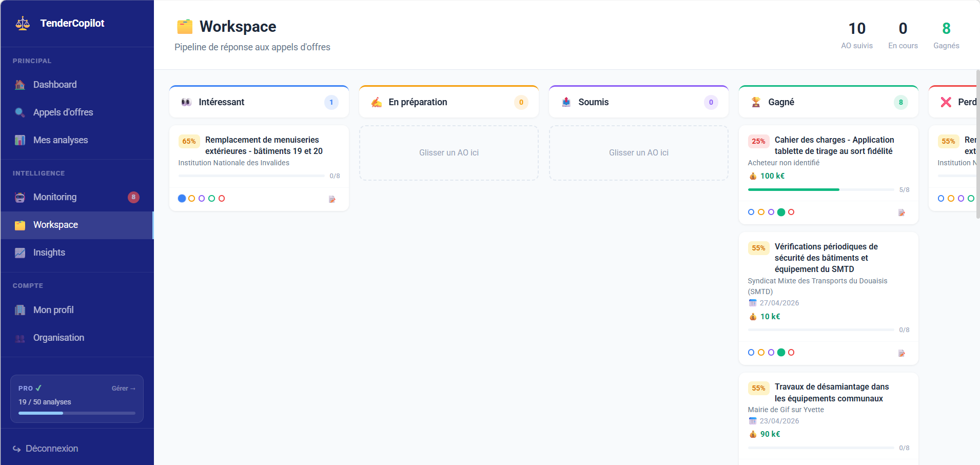Open notes on the Remplacement de menuiseries card
Viewport: 980px width, 465px height.
(332, 199)
